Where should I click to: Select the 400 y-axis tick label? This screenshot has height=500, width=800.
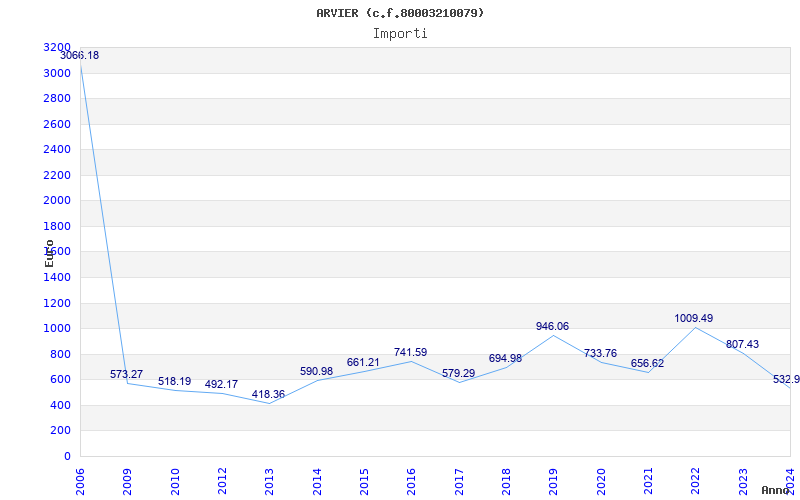60,406
